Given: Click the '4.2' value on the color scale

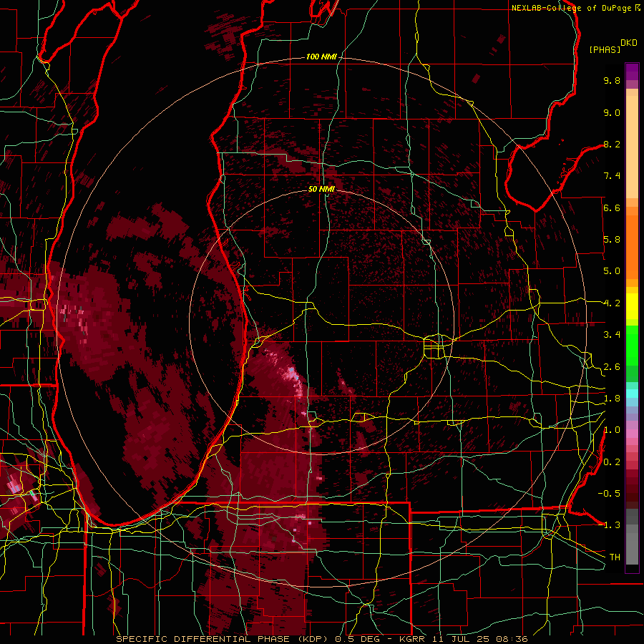Looking at the screenshot, I should click(x=612, y=303).
